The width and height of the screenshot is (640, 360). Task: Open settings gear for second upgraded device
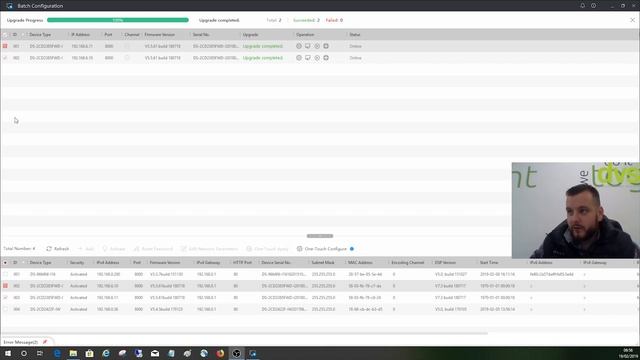coord(299,58)
